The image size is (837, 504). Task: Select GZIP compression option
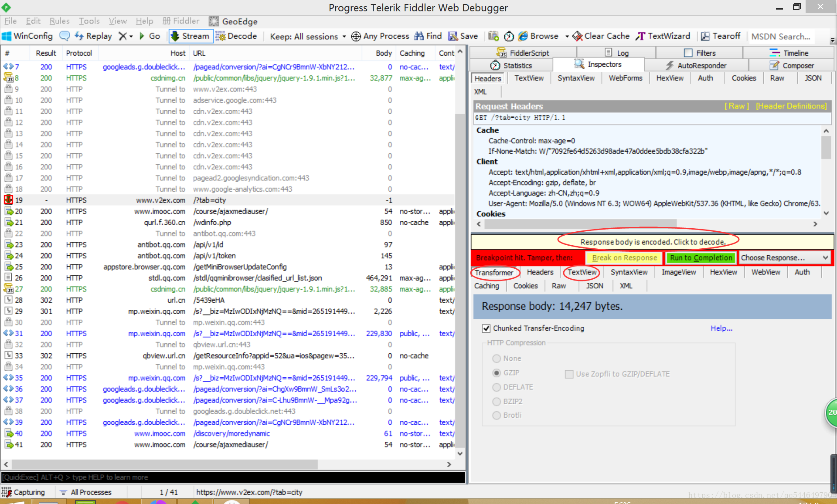coord(496,372)
